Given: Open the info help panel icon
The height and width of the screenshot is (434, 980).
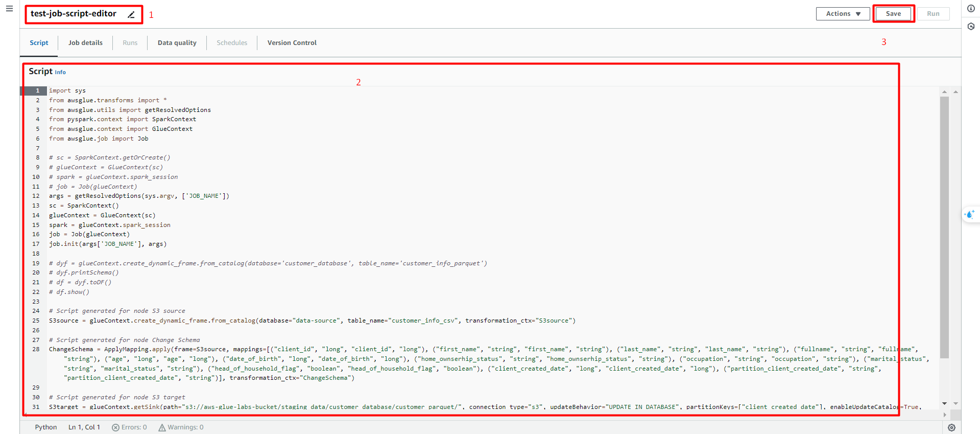Looking at the screenshot, I should point(971,9).
